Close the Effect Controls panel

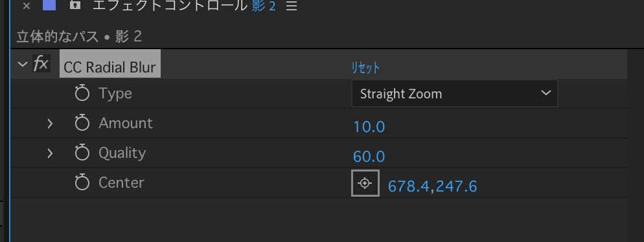(27, 6)
